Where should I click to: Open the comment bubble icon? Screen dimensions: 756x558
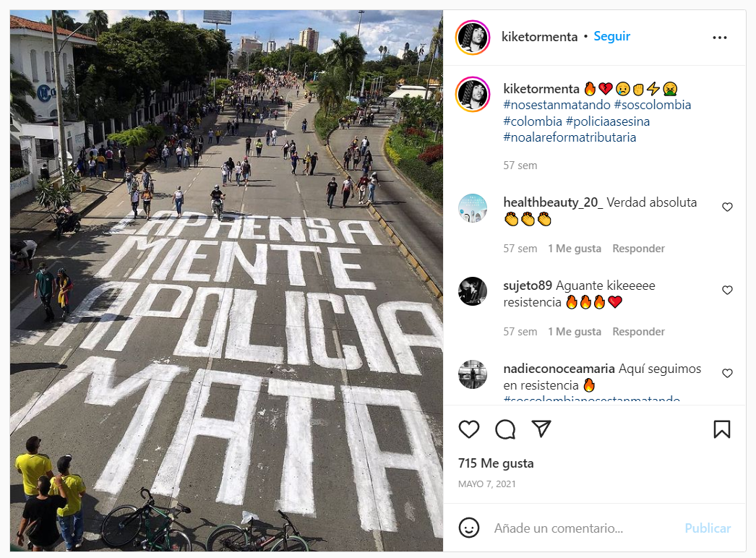[x=504, y=429]
